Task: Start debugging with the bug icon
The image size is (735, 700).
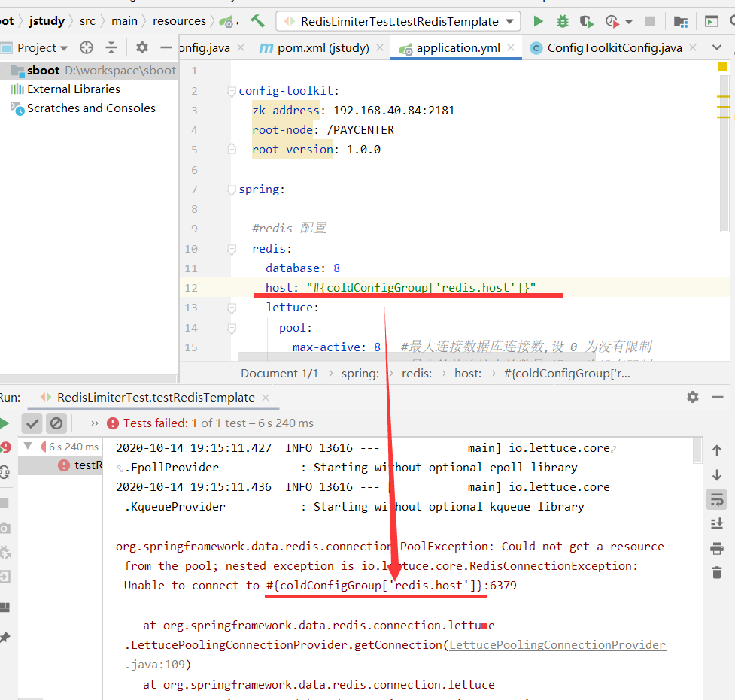Action: click(x=562, y=21)
